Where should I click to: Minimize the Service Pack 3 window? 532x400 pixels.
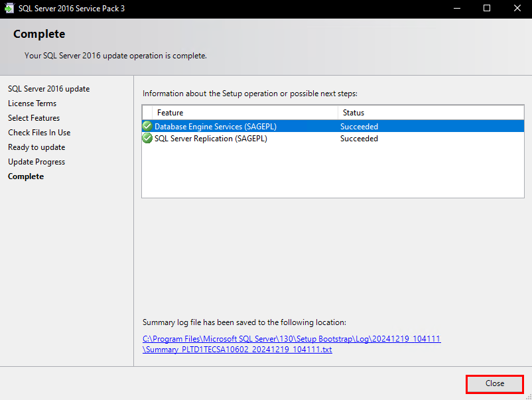tap(457, 8)
